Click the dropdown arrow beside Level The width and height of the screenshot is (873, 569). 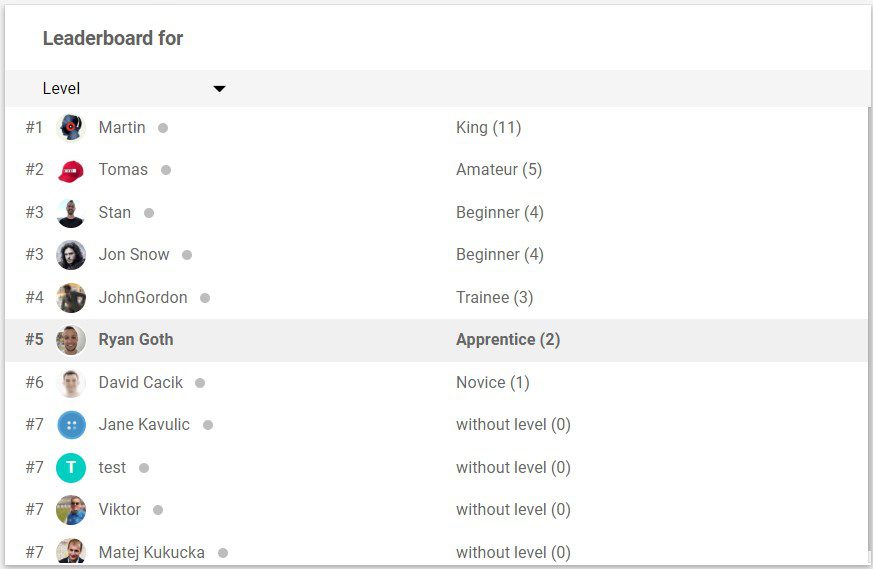pyautogui.click(x=219, y=89)
